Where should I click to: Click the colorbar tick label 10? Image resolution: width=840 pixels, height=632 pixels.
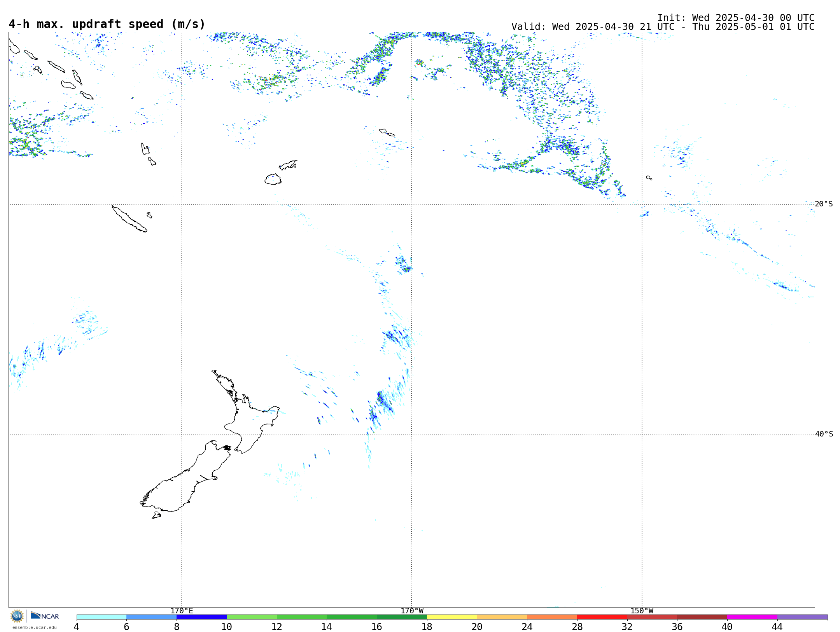pyautogui.click(x=227, y=627)
